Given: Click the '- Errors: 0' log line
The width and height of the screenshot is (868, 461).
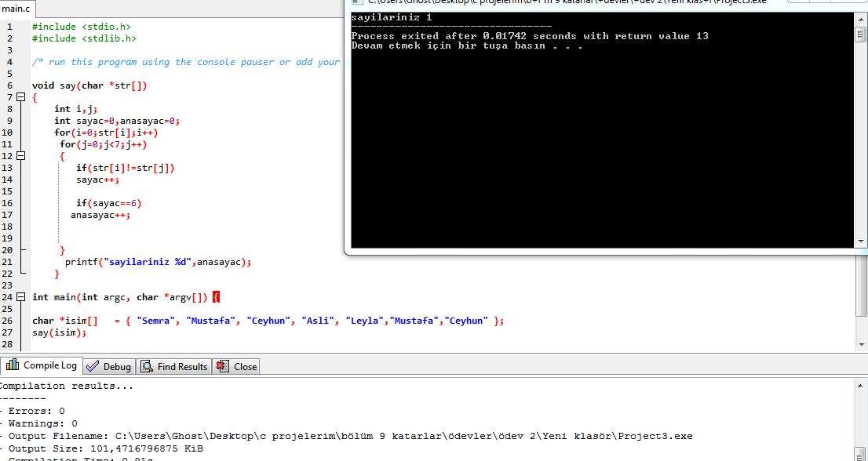Looking at the screenshot, I should pos(33,411).
